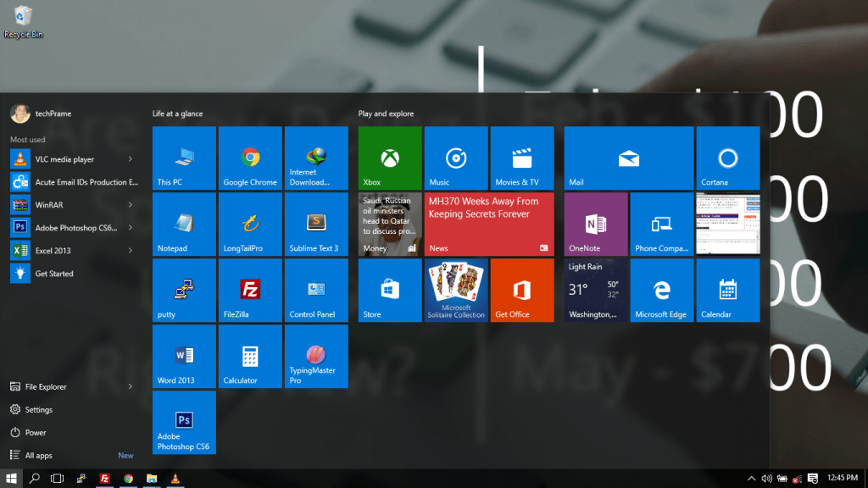This screenshot has height=488, width=868.
Task: Open FileZilla from the taskbar
Action: 104,479
